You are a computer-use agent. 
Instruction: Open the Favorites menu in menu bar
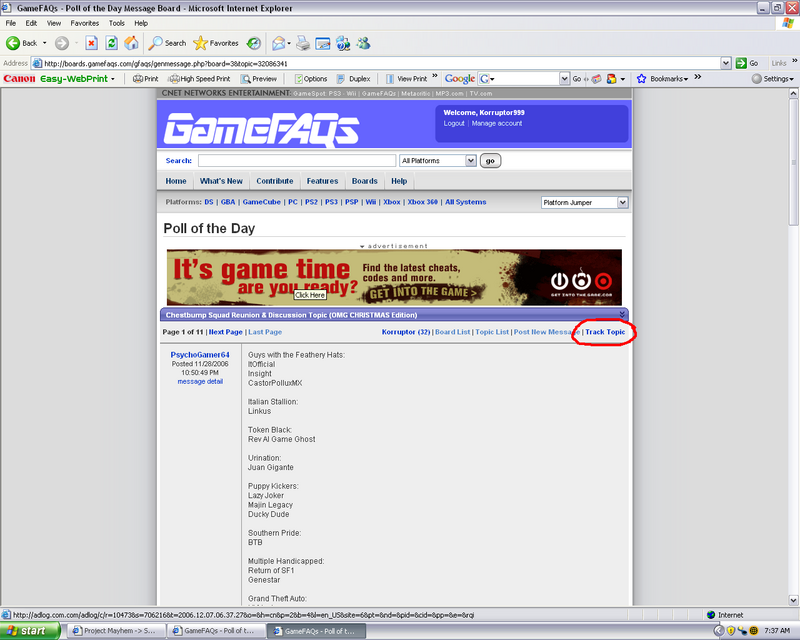[84, 22]
